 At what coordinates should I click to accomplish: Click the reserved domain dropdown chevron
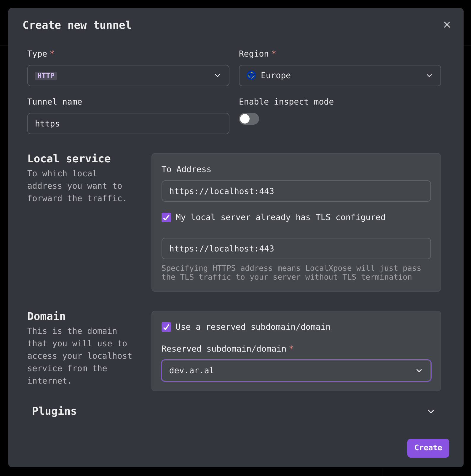419,371
